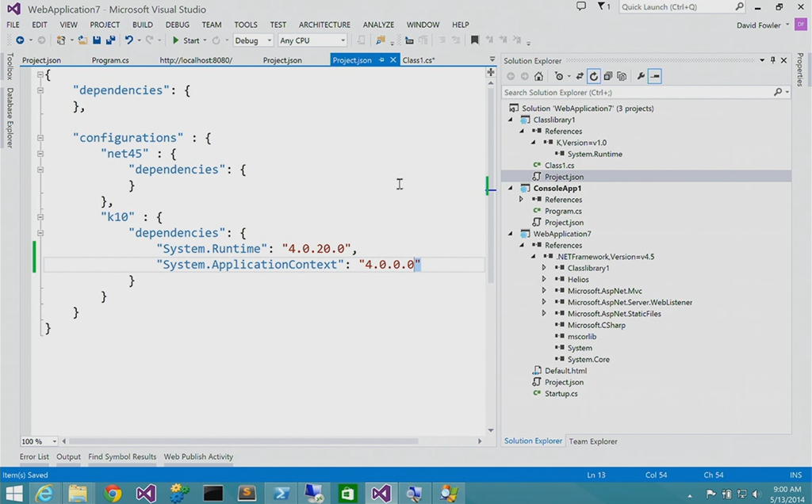Screen dimensions: 812x504
Task: Collapse the "k10" code block
Action: coord(40,217)
